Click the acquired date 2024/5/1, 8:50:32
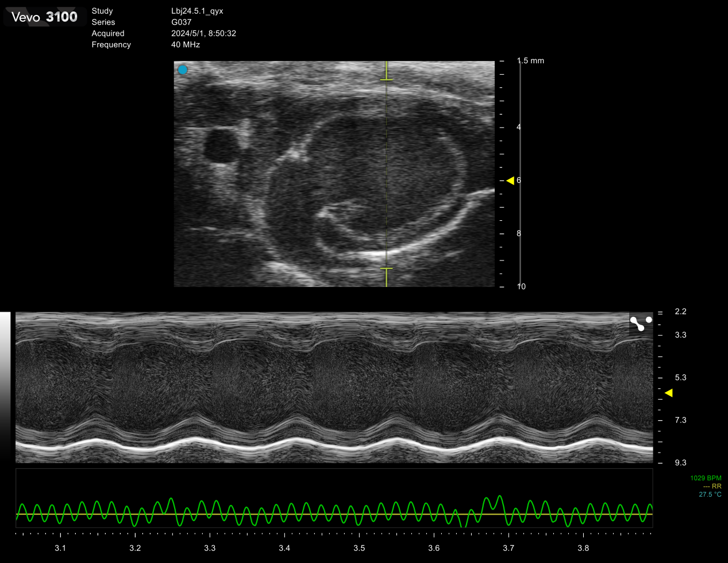This screenshot has width=728, height=563. (x=203, y=33)
